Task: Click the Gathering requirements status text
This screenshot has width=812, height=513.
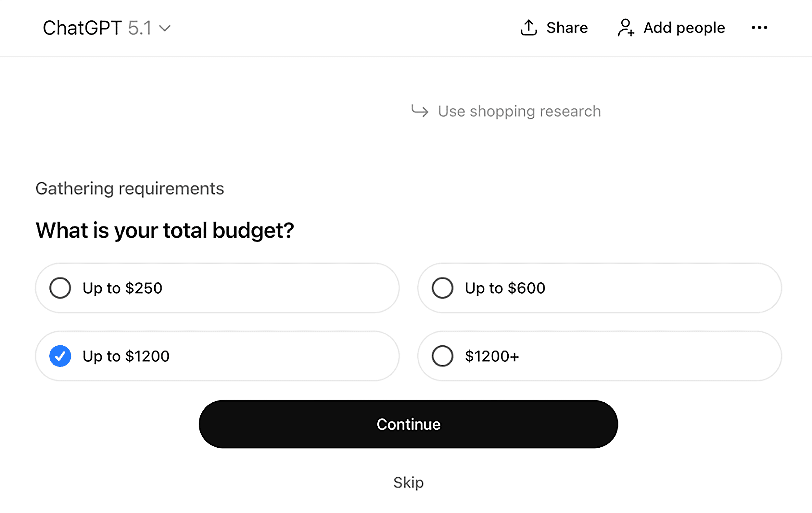Action: point(130,188)
